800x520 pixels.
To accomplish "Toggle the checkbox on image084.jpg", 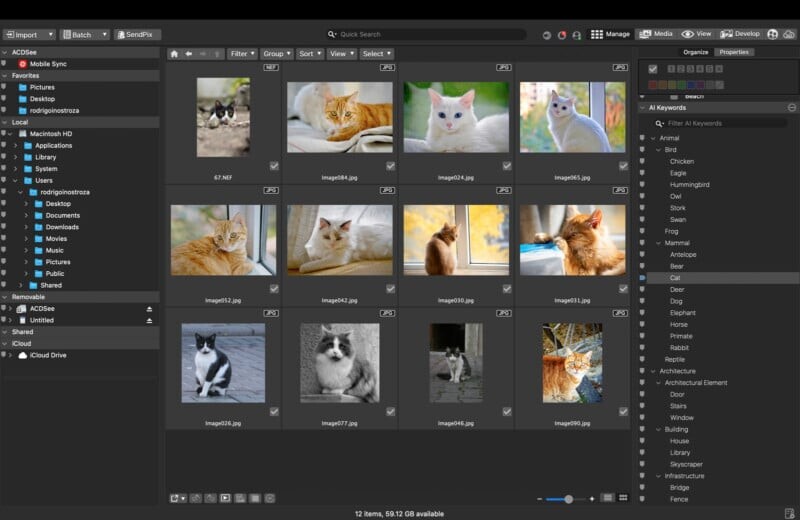I will [390, 166].
